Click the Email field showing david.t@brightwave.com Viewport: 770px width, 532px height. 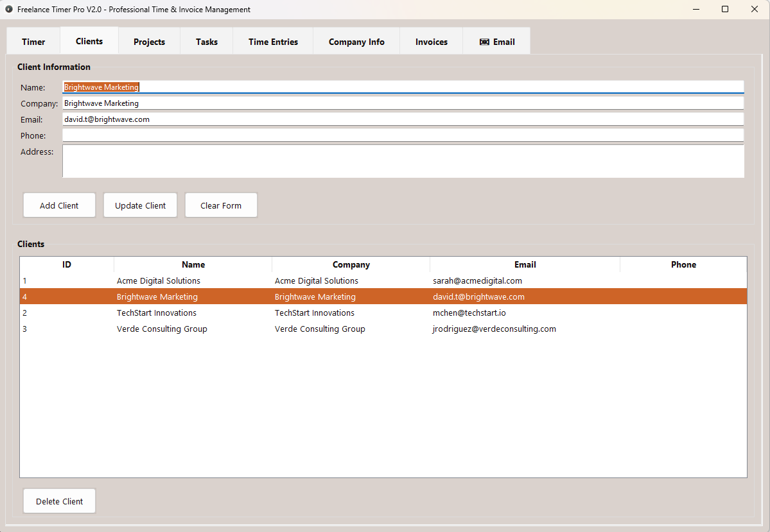[x=403, y=119]
